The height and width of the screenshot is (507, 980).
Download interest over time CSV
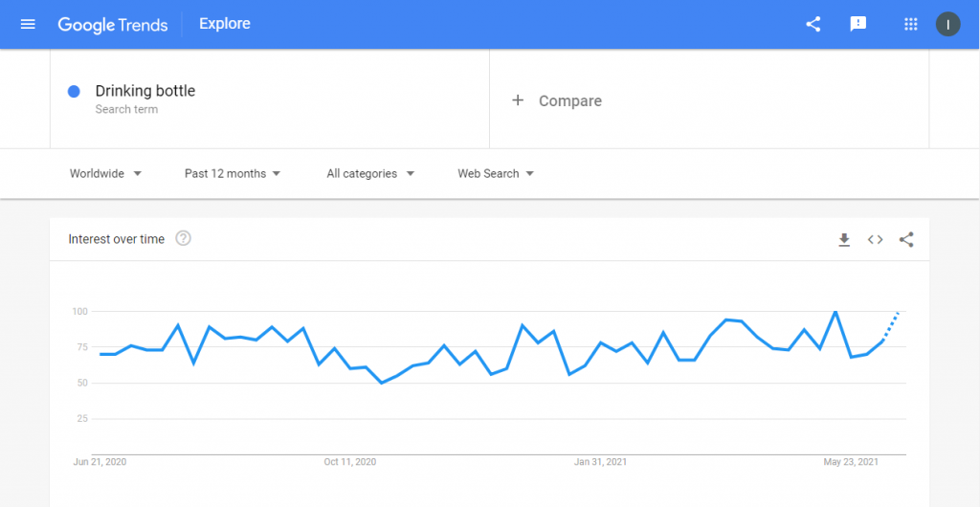point(844,240)
